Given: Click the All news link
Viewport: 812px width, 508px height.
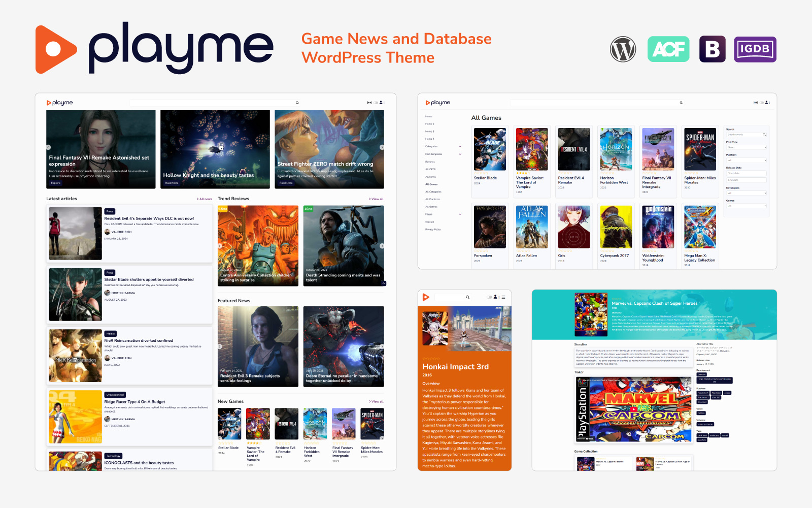Looking at the screenshot, I should tap(205, 199).
